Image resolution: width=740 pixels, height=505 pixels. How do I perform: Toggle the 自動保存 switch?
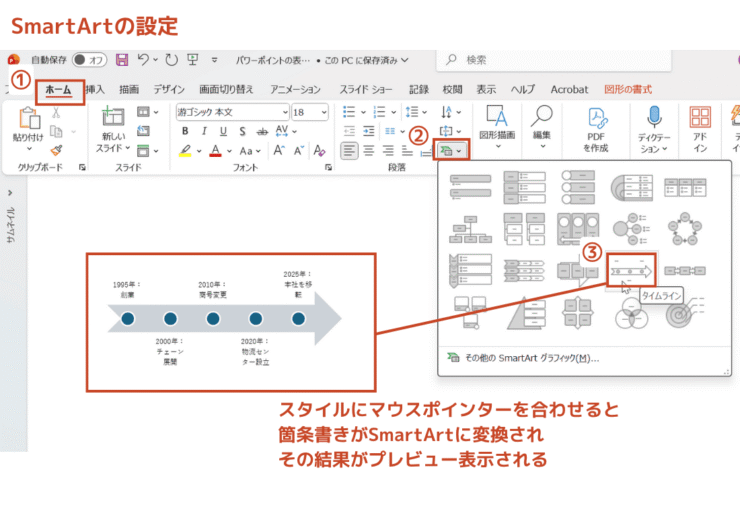89,60
